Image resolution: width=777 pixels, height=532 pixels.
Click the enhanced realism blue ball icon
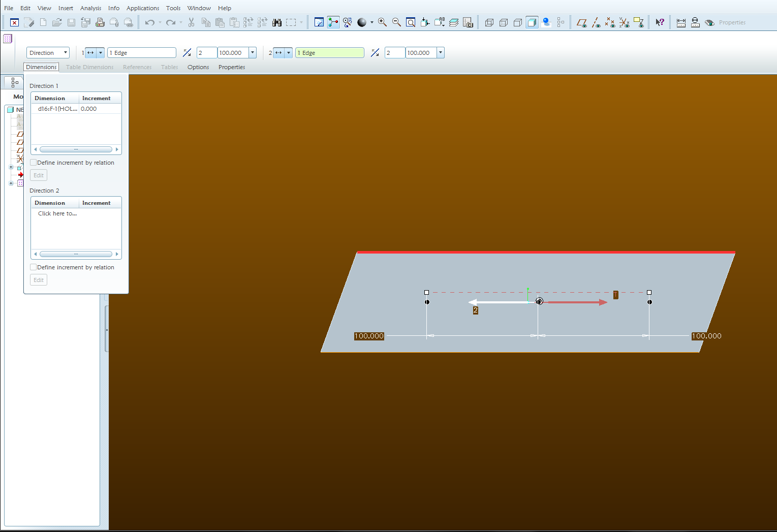coord(546,22)
